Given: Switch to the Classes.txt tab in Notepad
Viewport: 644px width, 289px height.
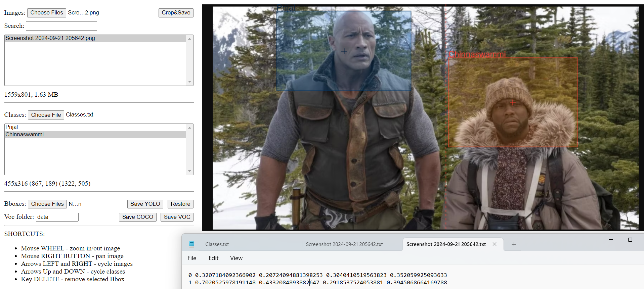Looking at the screenshot, I should click(217, 244).
